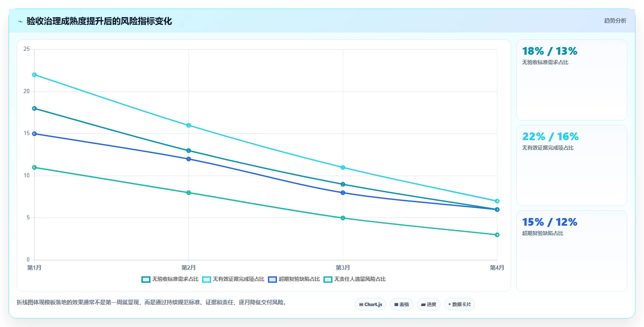Toggle the 无有效证据完成项占比 legend series
644x327 pixels.
(x=233, y=279)
